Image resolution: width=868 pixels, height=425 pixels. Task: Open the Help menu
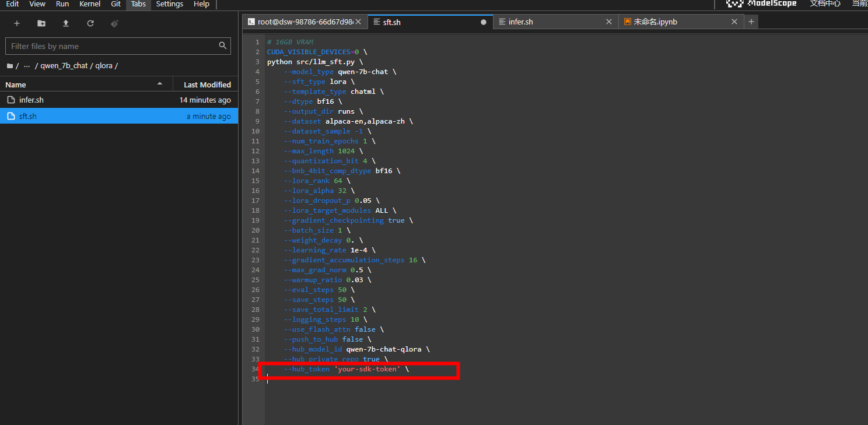pos(201,4)
